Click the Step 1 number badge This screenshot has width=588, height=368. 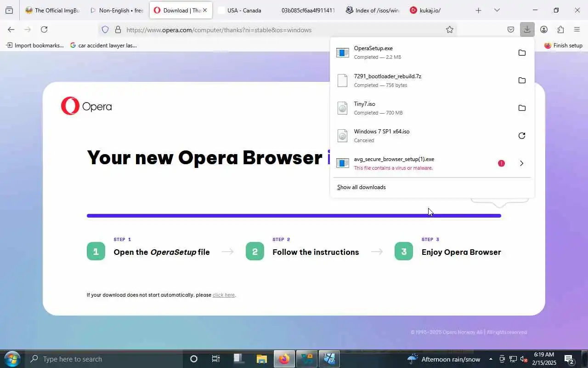coord(96,251)
